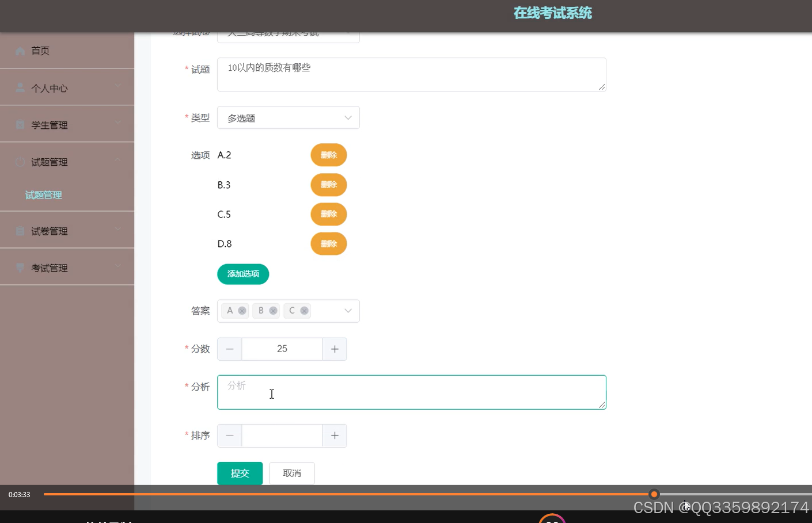This screenshot has height=523, width=812.
Task: Click option text A.2
Action: click(x=224, y=155)
